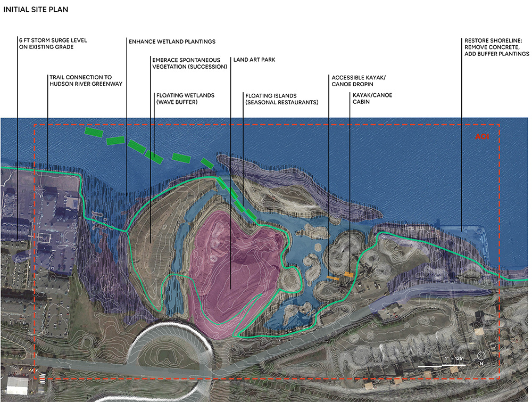Expand the RESTORE SHORELINE annotation details
The height and width of the screenshot is (402, 532).
click(x=495, y=47)
